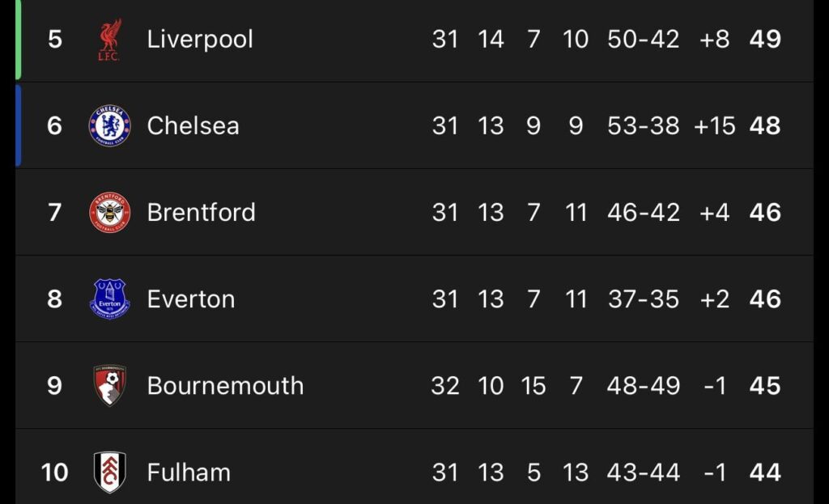This screenshot has height=504, width=829.
Task: Click the Brentford bee crest
Action: pos(109,213)
